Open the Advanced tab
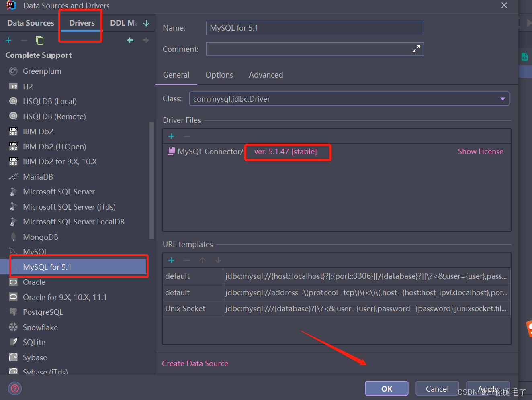Image resolution: width=532 pixels, height=400 pixels. [266, 75]
